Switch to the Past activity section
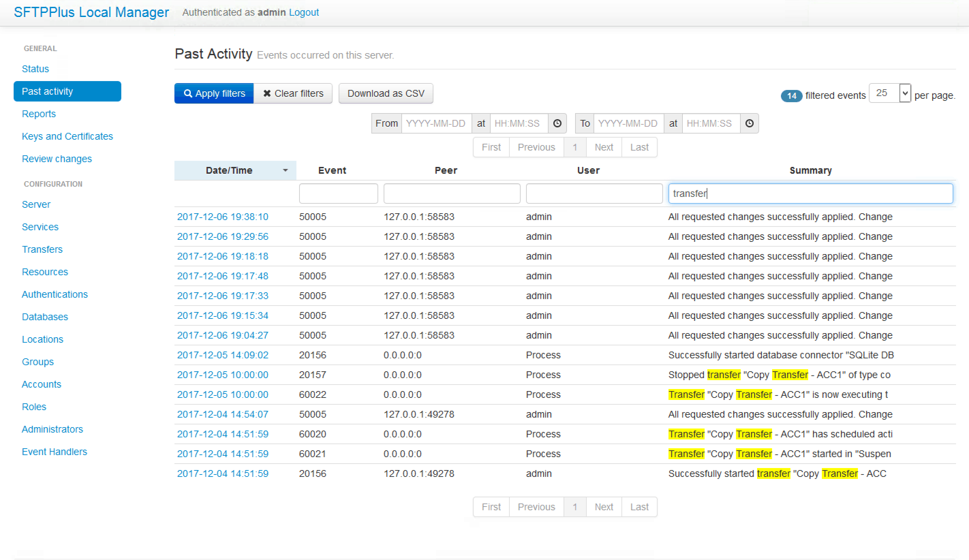Screen dimensions: 969x560 (47, 91)
